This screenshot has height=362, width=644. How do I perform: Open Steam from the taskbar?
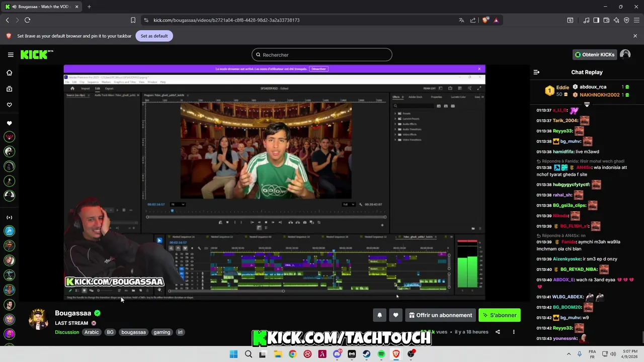pyautogui.click(x=366, y=354)
